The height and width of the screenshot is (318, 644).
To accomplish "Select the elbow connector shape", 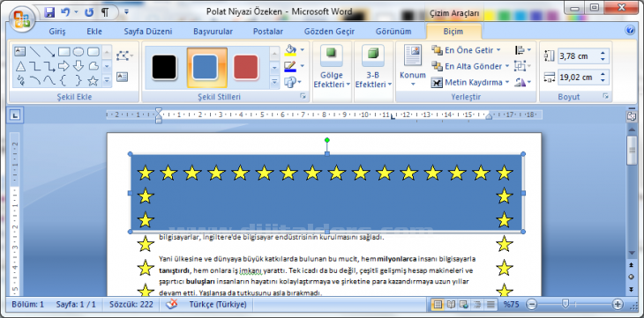I will point(35,66).
